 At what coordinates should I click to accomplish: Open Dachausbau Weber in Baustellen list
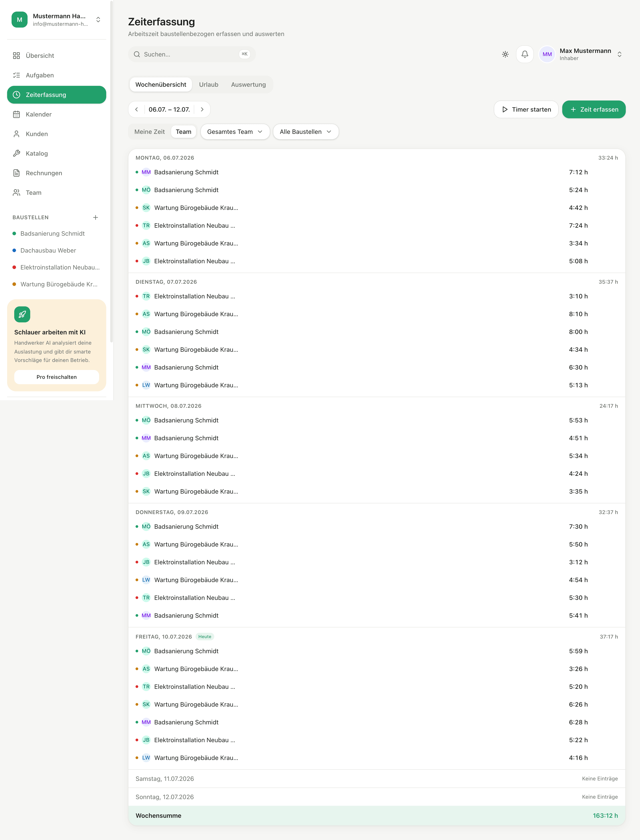pos(56,250)
